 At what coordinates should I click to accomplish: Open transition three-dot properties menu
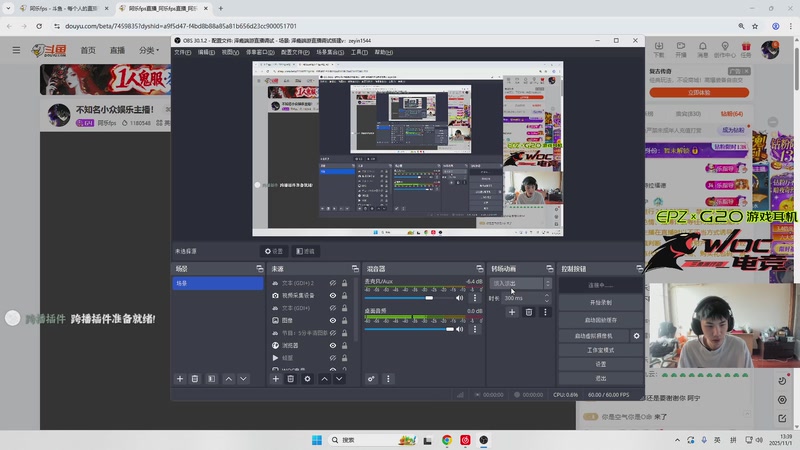(545, 312)
